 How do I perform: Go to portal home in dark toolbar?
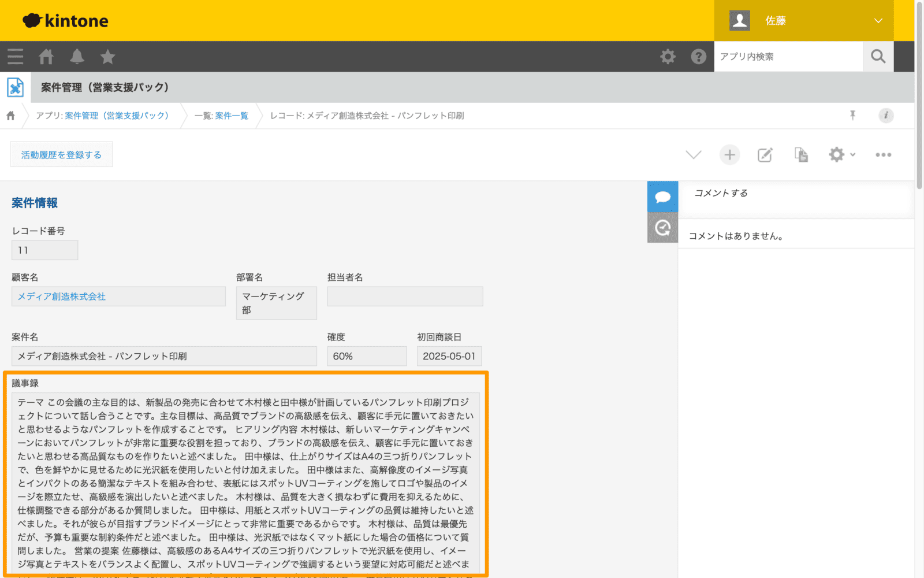tap(46, 57)
